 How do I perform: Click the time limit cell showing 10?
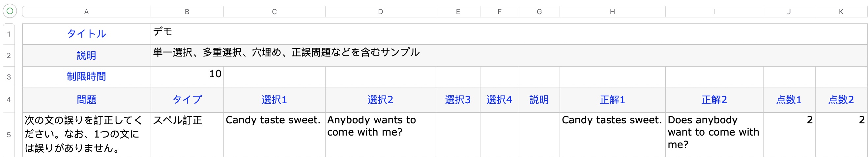click(x=187, y=77)
